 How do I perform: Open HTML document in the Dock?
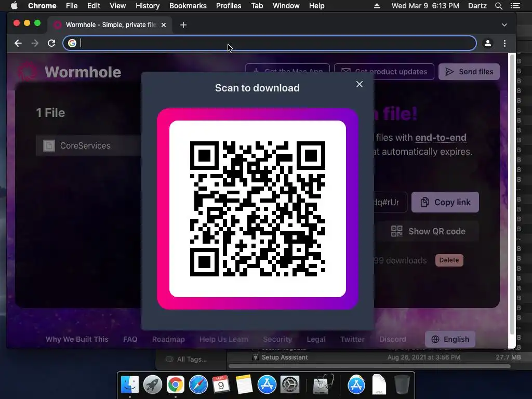(379, 384)
